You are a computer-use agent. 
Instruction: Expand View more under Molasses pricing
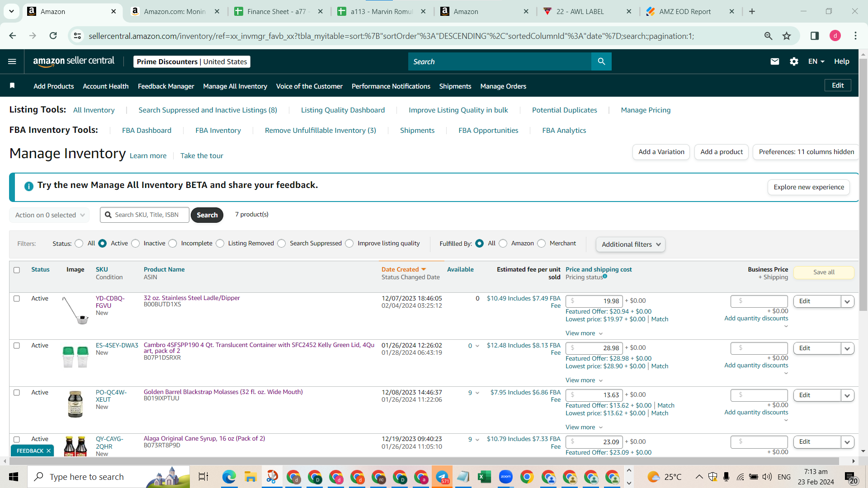[x=584, y=427]
